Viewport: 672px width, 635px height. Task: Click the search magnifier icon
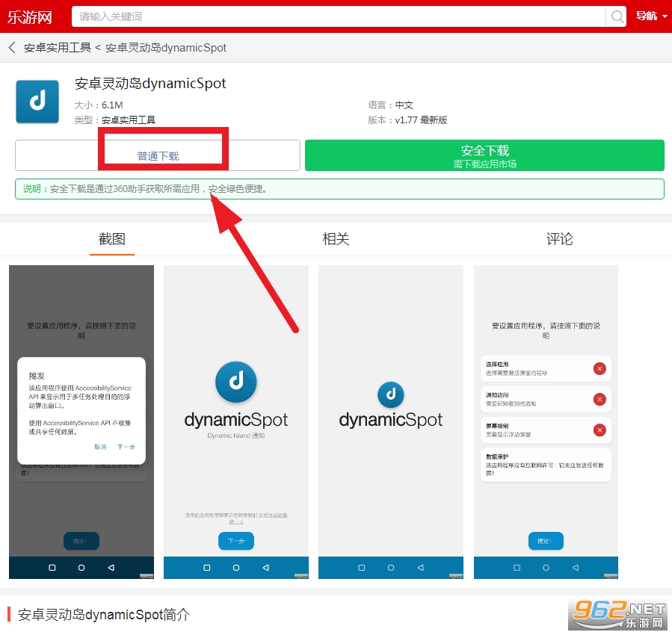[617, 16]
